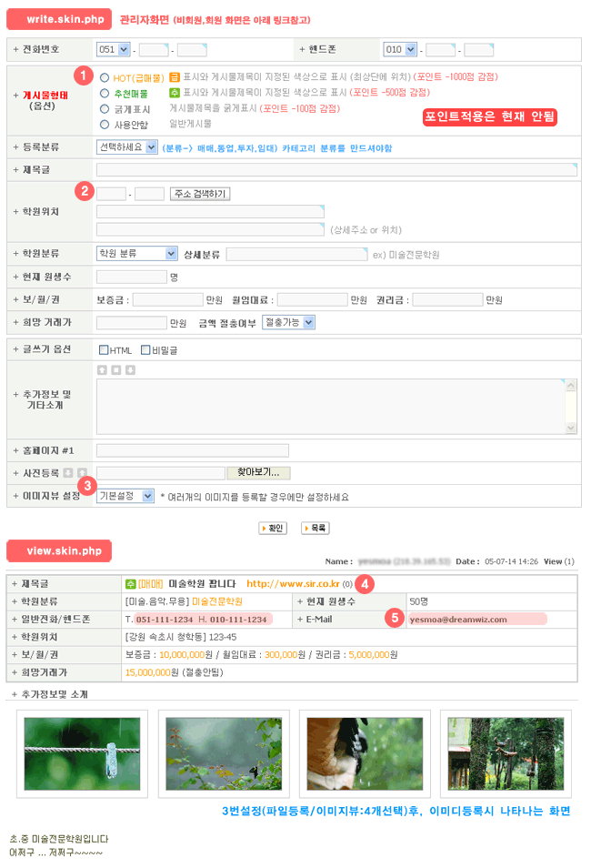Click the 제목글 title input field

click(336, 170)
